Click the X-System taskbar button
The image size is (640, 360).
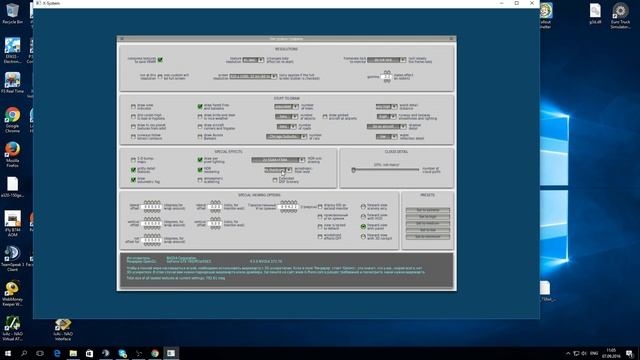pos(171,353)
